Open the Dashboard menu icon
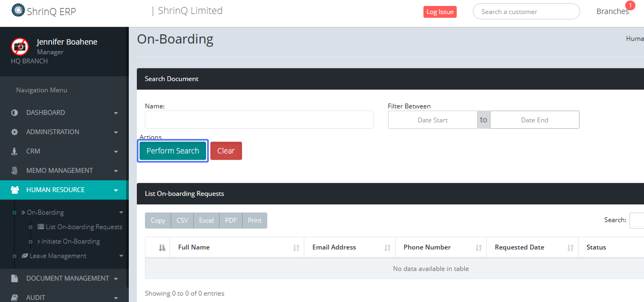The width and height of the screenshot is (644, 302). point(14,113)
